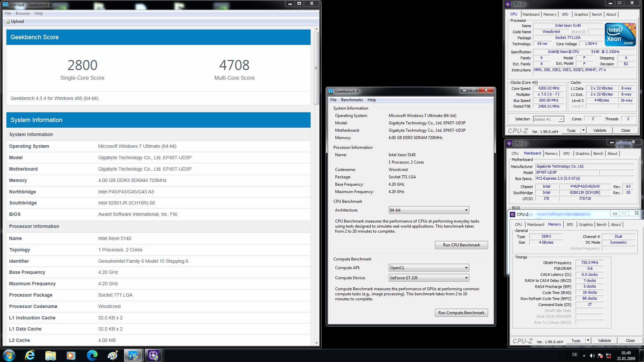Click the scroll-down arrow in Geekbench results

pyautogui.click(x=316, y=343)
